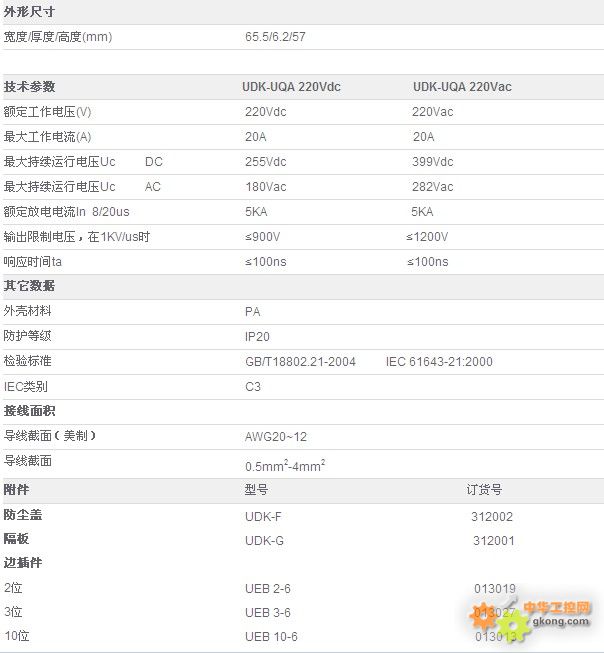Click the 外形尺寸 section heading
604x653 pixels.
click(30, 12)
